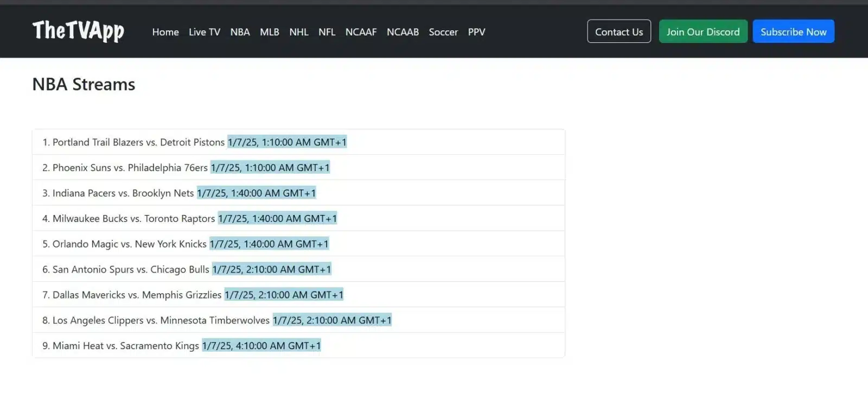Viewport: 868px width, 399px height.
Task: Navigate to NCAAF streams
Action: point(361,32)
